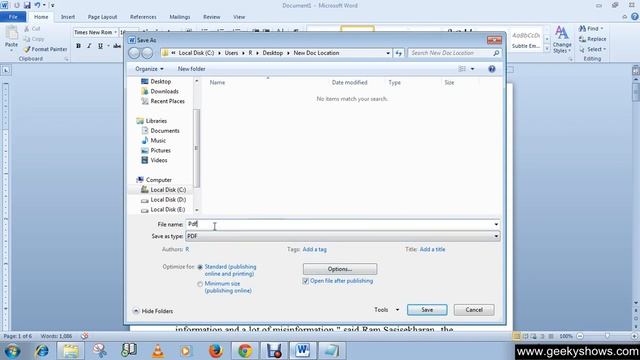This screenshot has width=640, height=360.
Task: Switch to the Review ribbon tab
Action: click(211, 17)
